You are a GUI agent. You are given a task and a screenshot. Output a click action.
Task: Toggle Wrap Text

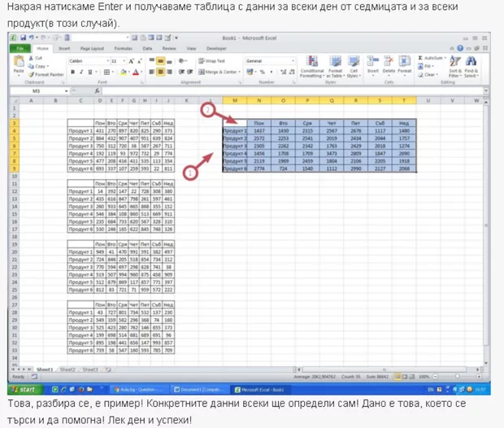coord(212,61)
